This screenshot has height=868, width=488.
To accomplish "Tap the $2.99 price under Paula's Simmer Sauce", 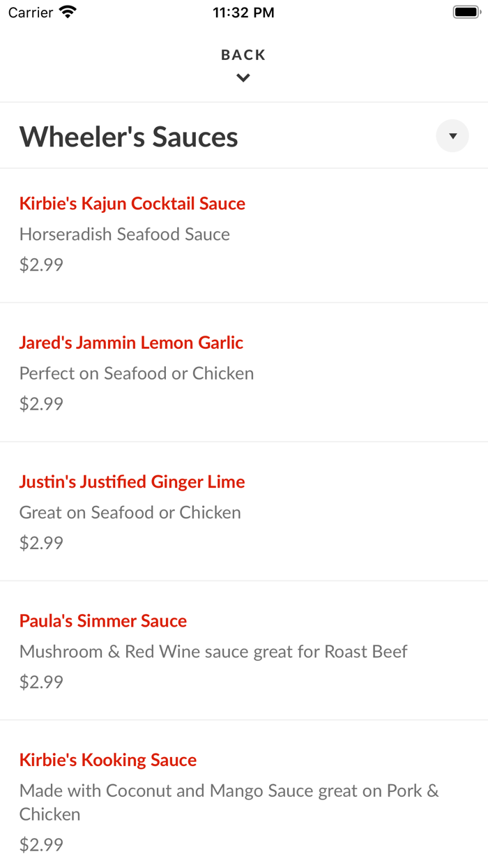I will point(41,682).
